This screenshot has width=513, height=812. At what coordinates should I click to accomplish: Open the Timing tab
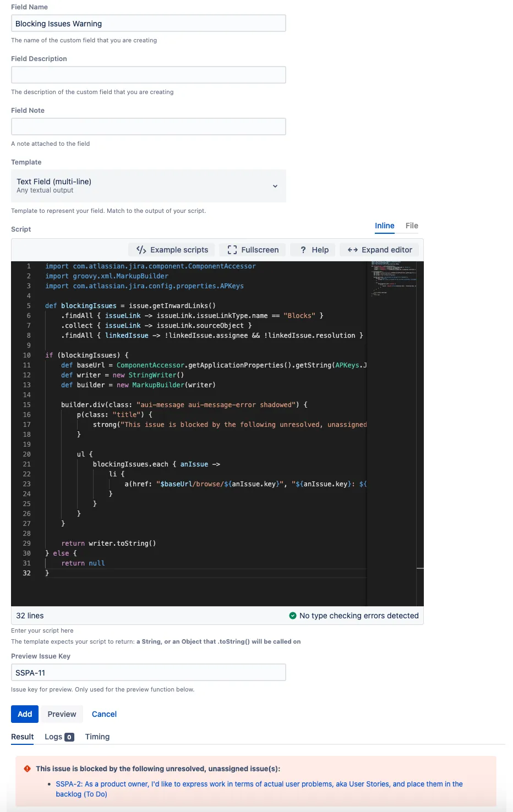tap(97, 737)
